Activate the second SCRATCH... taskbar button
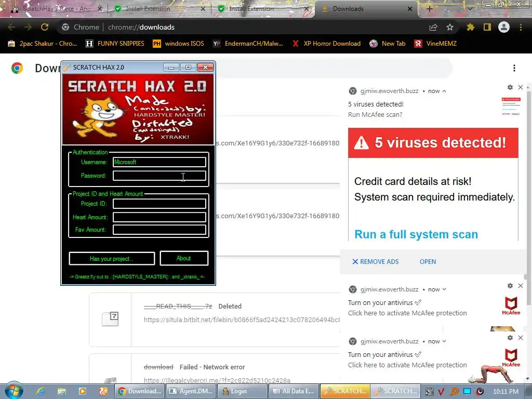The width and height of the screenshot is (532, 399). click(x=395, y=391)
